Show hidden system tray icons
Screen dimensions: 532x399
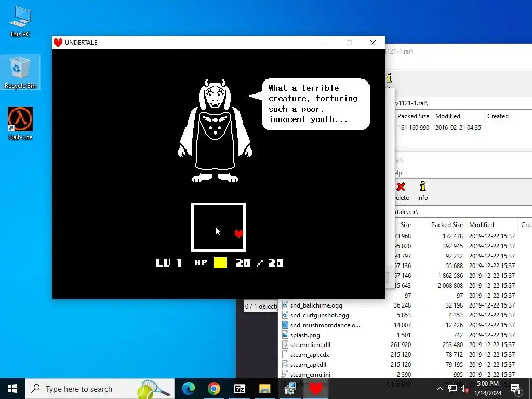pos(440,389)
